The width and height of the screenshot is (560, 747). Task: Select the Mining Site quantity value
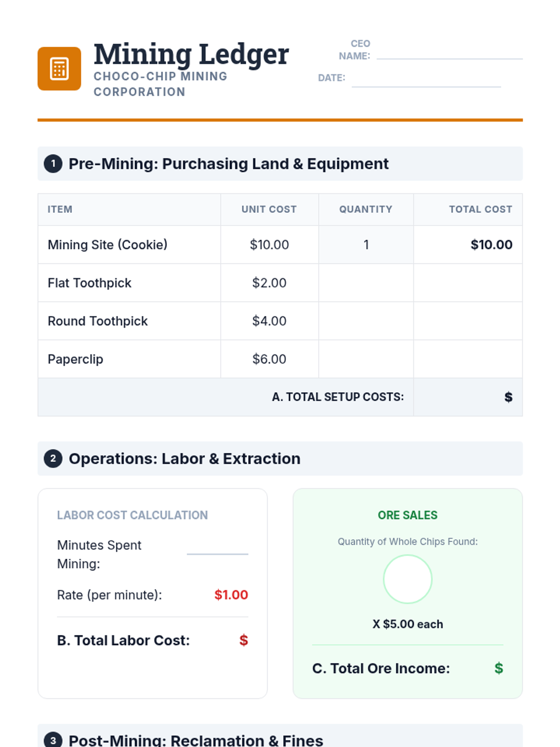point(366,245)
